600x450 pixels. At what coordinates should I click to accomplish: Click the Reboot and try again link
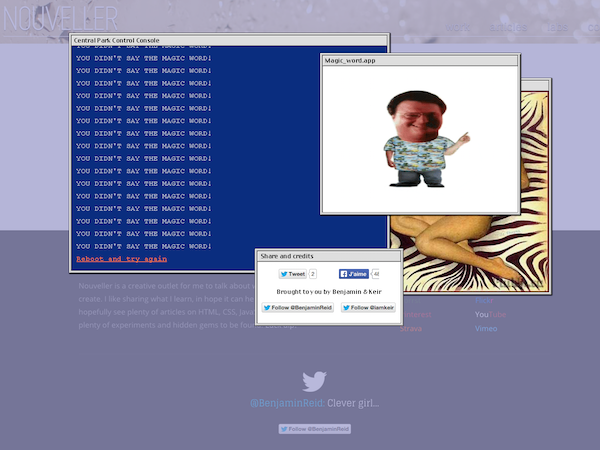click(x=121, y=259)
